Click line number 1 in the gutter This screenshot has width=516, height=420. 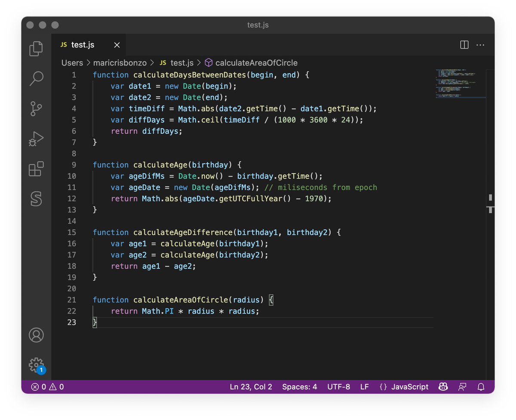coord(74,75)
